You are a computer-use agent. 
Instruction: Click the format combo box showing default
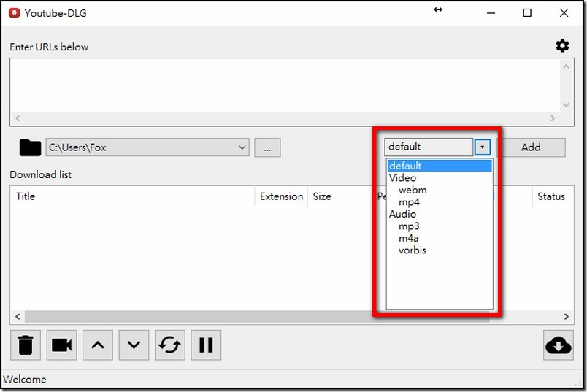pyautogui.click(x=429, y=147)
